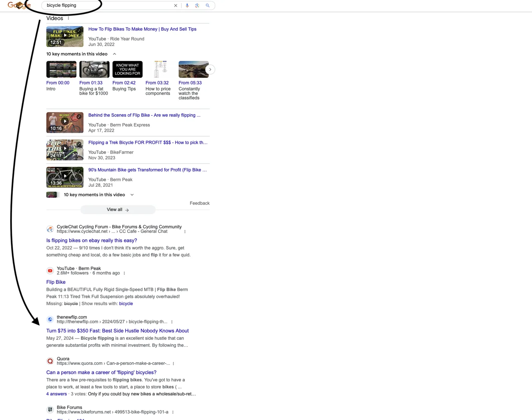Image resolution: width=532 pixels, height=420 pixels.
Task: Open the 4 answers link on Quora result
Action: (x=56, y=394)
